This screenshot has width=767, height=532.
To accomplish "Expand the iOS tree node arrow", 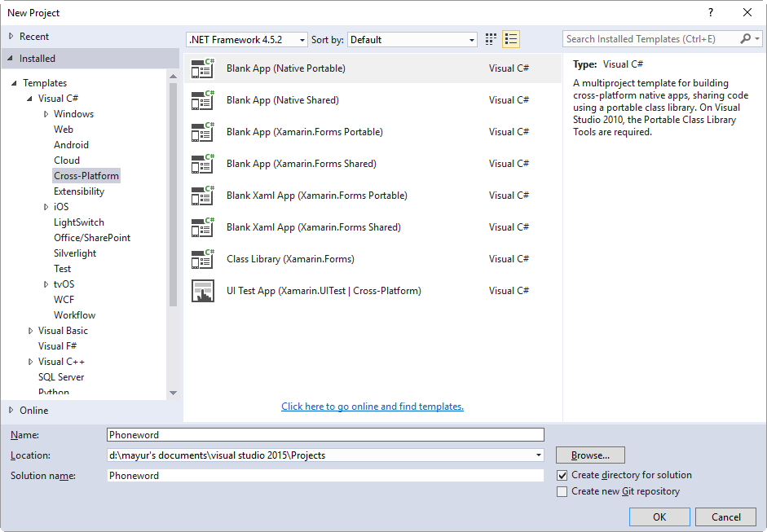I will (x=46, y=207).
